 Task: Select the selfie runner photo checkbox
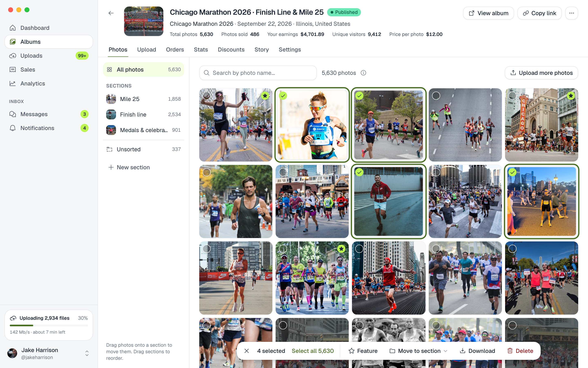(207, 96)
